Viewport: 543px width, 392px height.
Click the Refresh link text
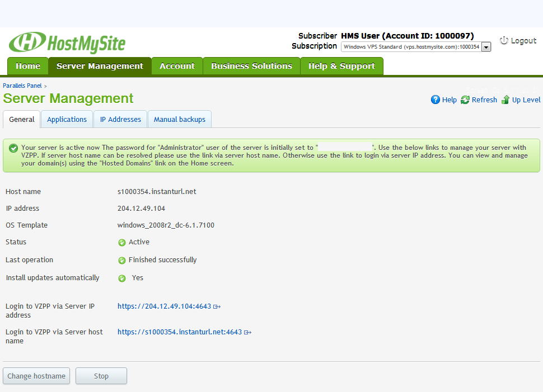pos(484,100)
